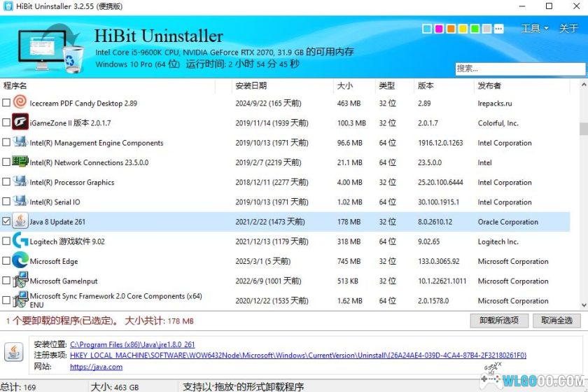The image size is (588, 392).
Task: Click the 总计: 169 status bar entry
Action: point(18,386)
